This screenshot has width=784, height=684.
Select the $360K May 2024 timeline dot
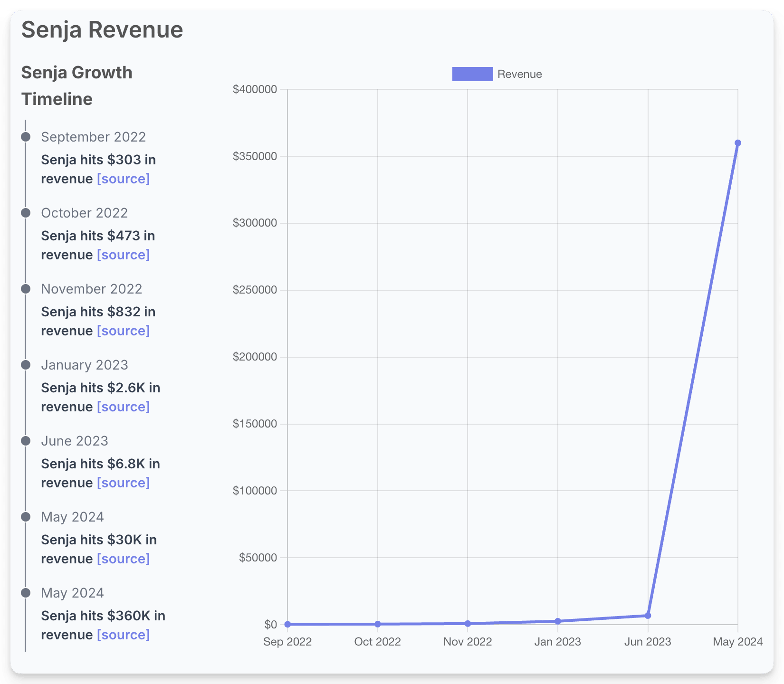[x=26, y=593]
